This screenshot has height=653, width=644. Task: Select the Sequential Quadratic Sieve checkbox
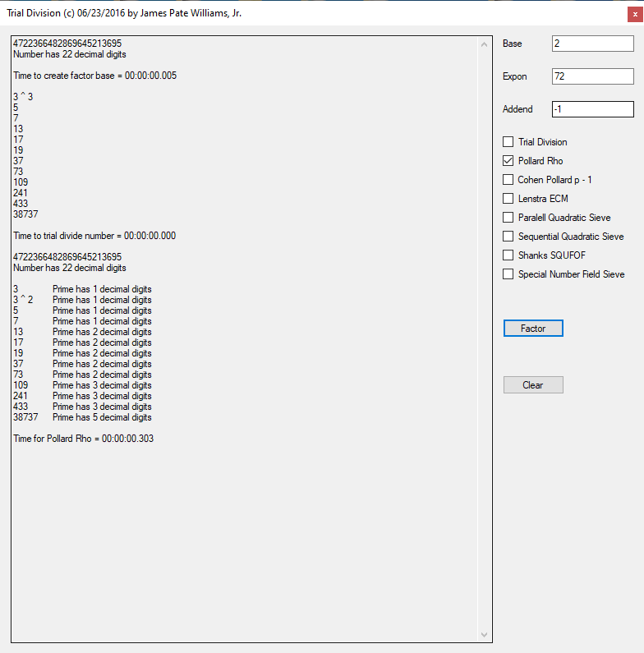[508, 237]
